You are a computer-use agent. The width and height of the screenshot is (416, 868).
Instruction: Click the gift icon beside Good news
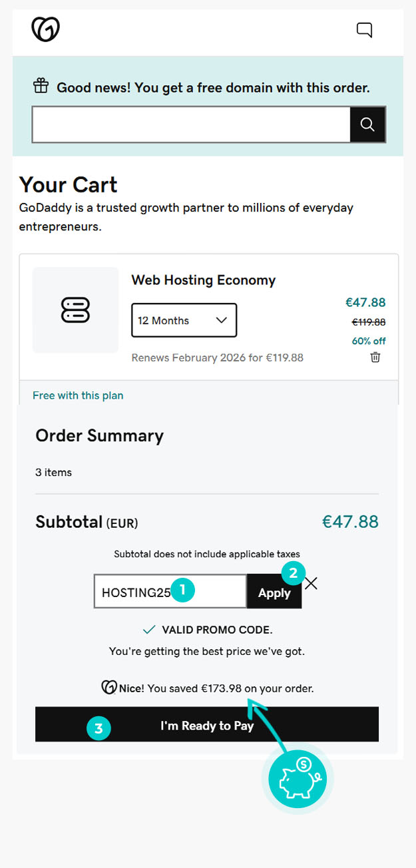(41, 87)
